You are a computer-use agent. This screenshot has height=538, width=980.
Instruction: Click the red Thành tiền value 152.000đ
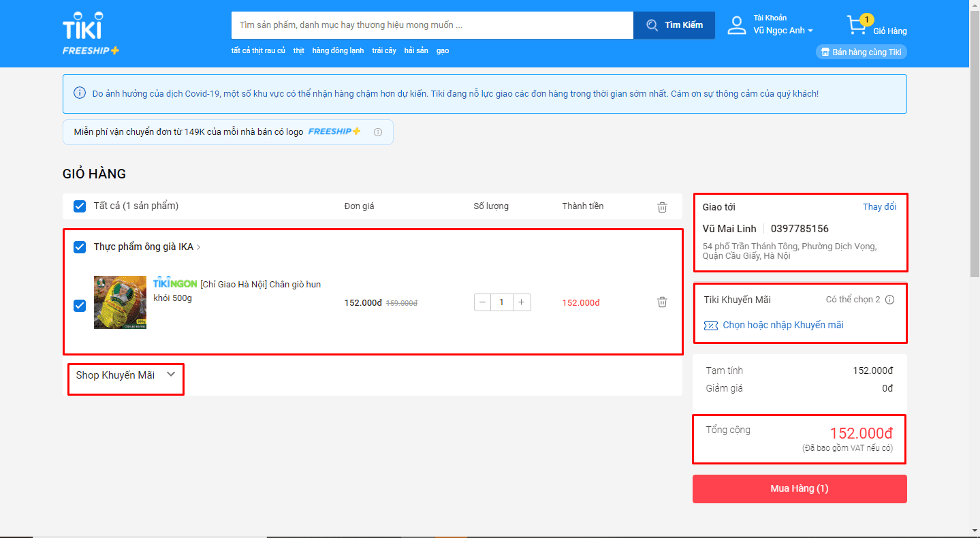pyautogui.click(x=581, y=303)
